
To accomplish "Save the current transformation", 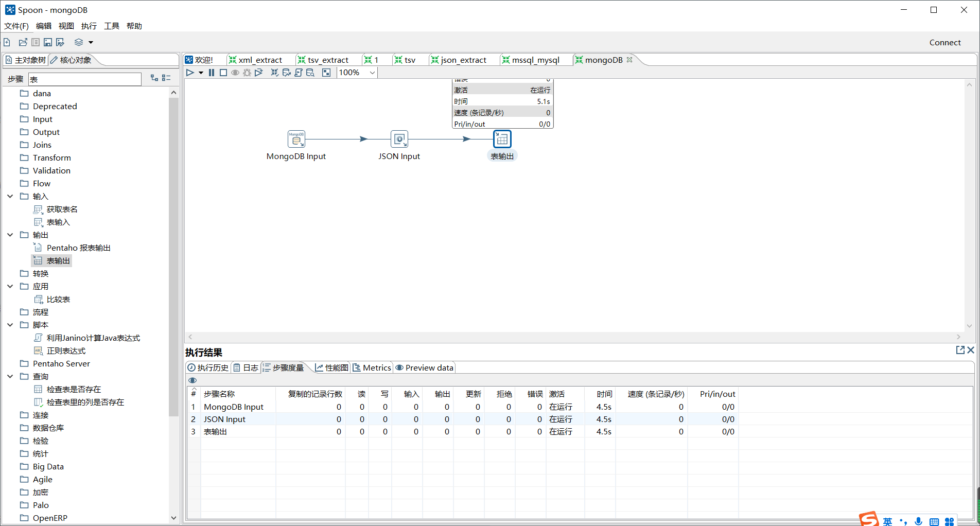I will (48, 42).
